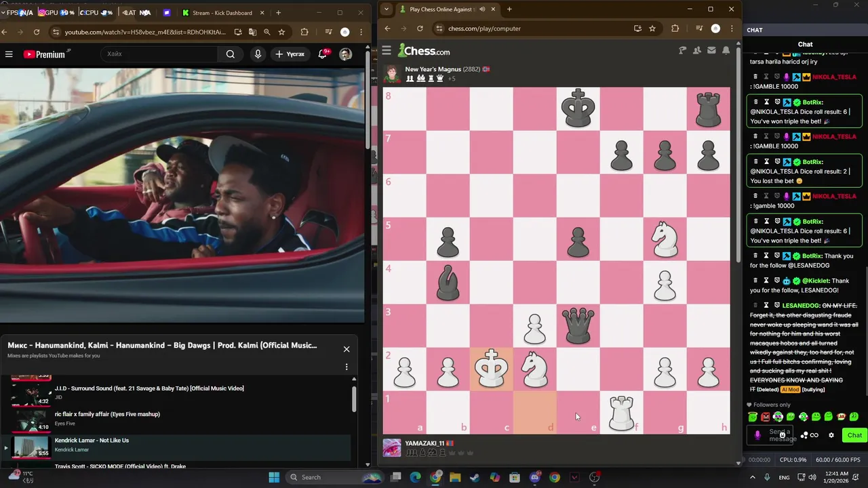Click the New Year's Magnus opponent avatar
Image resolution: width=868 pixels, height=488 pixels.
(391, 73)
